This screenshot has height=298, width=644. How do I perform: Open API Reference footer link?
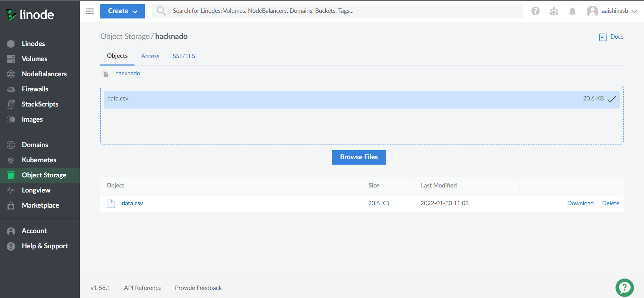click(x=143, y=288)
